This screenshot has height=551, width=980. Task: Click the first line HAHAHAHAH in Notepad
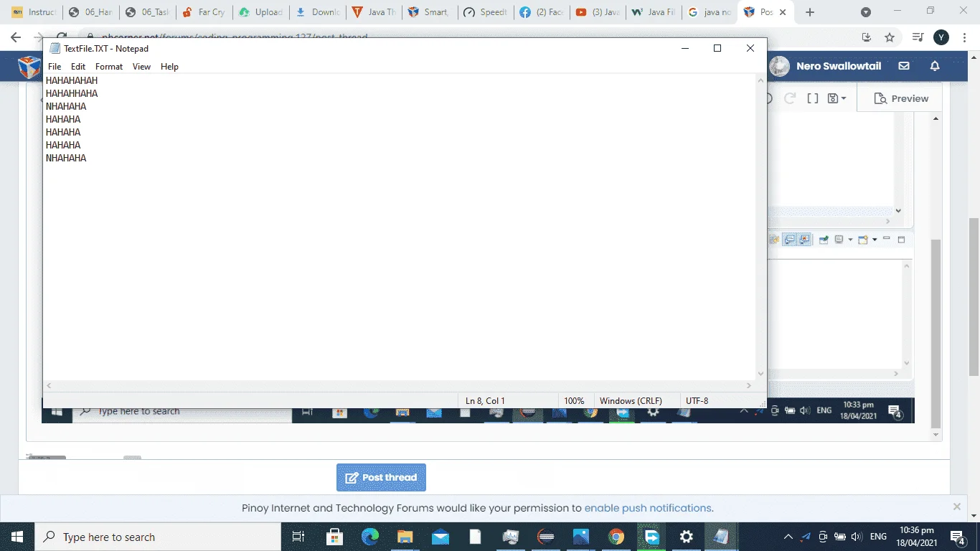(72, 80)
